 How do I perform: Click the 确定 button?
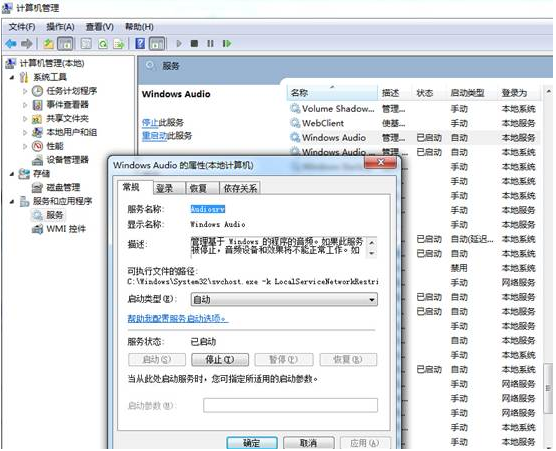(x=252, y=443)
